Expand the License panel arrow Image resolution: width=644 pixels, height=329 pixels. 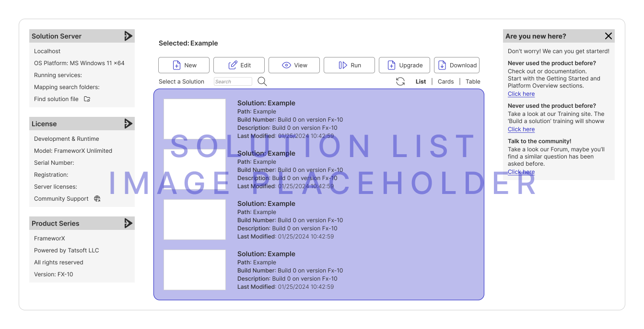click(128, 124)
